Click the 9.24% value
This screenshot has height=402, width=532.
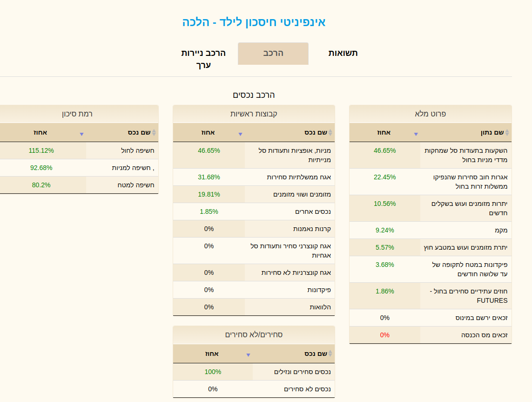pyautogui.click(x=385, y=230)
